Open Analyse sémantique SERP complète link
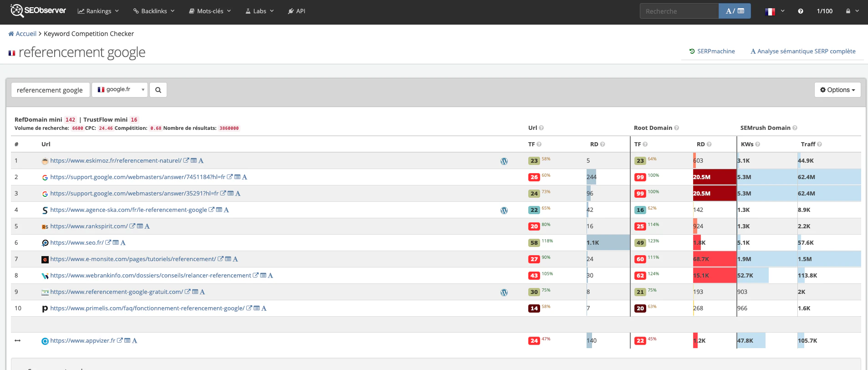 click(x=803, y=51)
